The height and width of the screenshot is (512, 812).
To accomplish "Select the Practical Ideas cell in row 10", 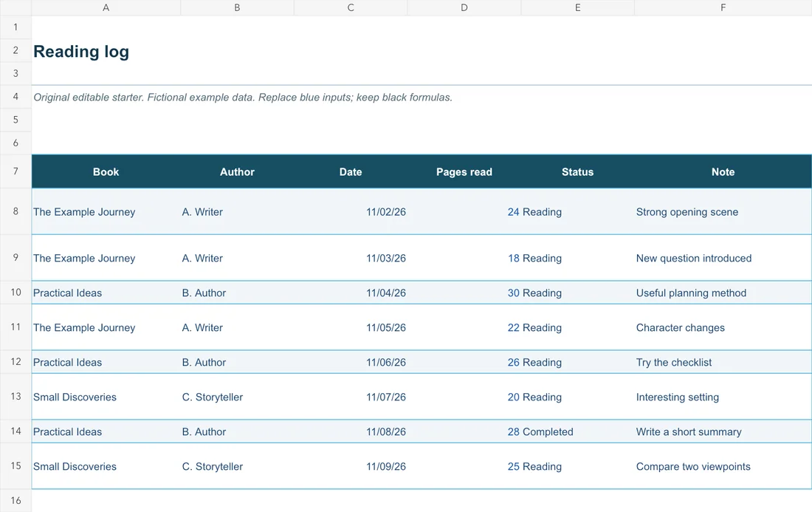I will pyautogui.click(x=106, y=293).
